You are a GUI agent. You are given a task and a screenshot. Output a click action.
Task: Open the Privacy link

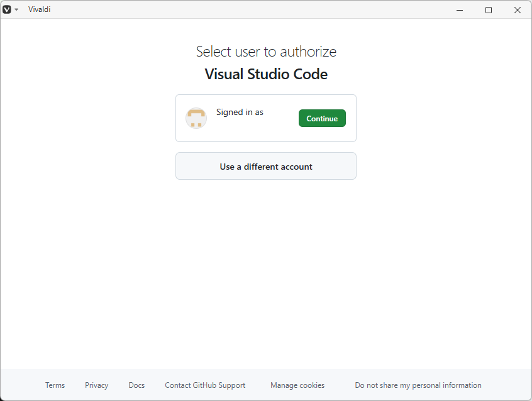(96, 385)
